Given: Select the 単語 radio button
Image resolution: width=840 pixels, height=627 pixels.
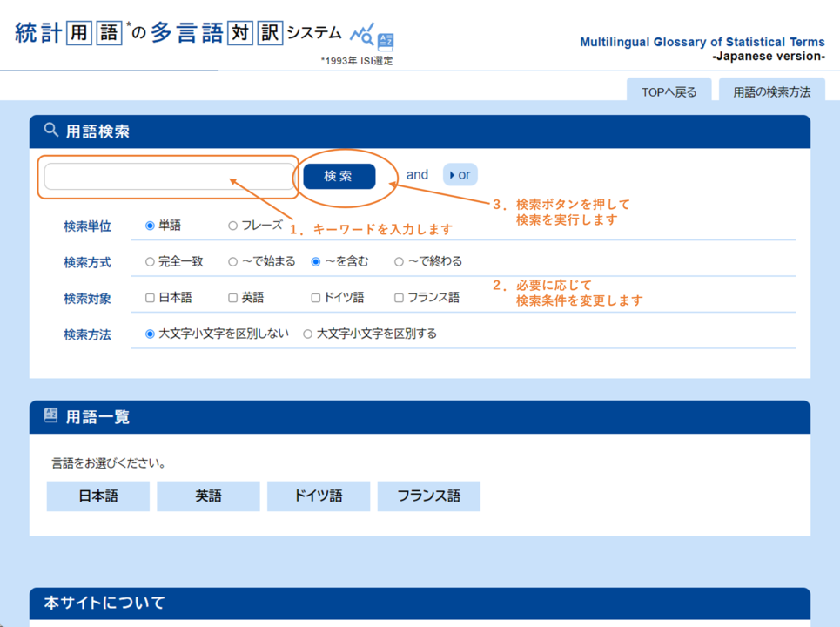Looking at the screenshot, I should click(x=151, y=226).
